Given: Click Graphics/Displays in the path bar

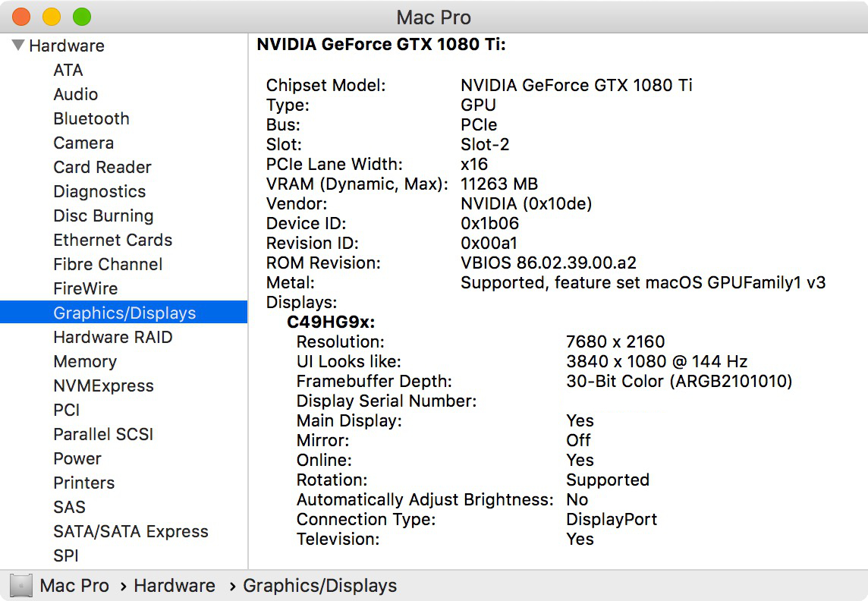Looking at the screenshot, I should point(320,586).
